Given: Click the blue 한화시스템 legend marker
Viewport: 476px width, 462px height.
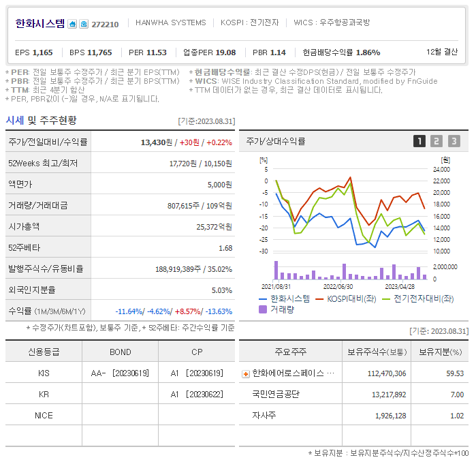Looking at the screenshot, I should tap(263, 299).
